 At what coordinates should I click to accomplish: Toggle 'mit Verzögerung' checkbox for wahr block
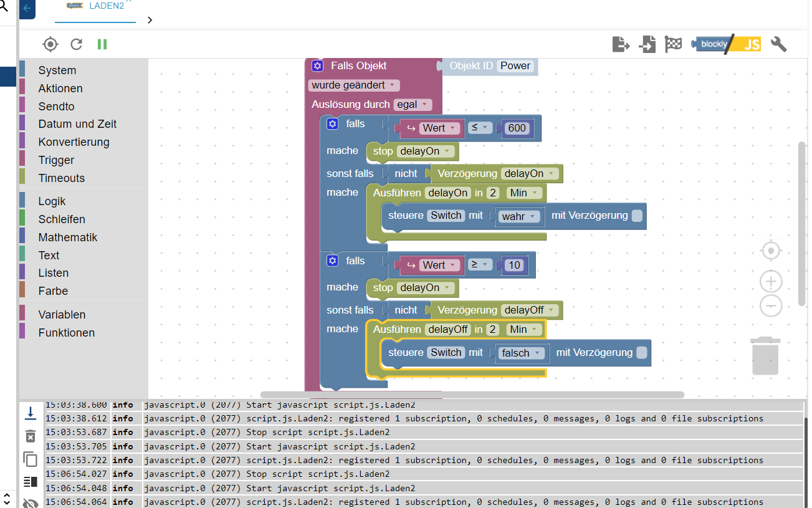637,216
